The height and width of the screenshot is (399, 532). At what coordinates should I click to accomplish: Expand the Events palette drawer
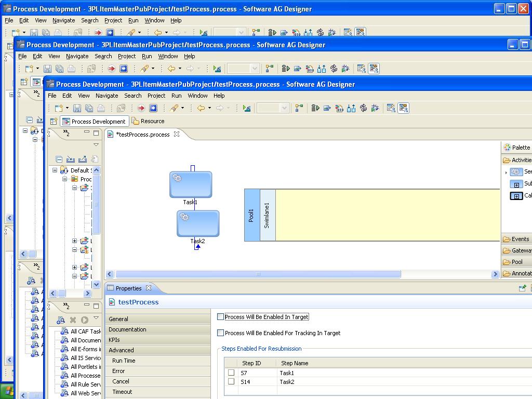pos(516,239)
